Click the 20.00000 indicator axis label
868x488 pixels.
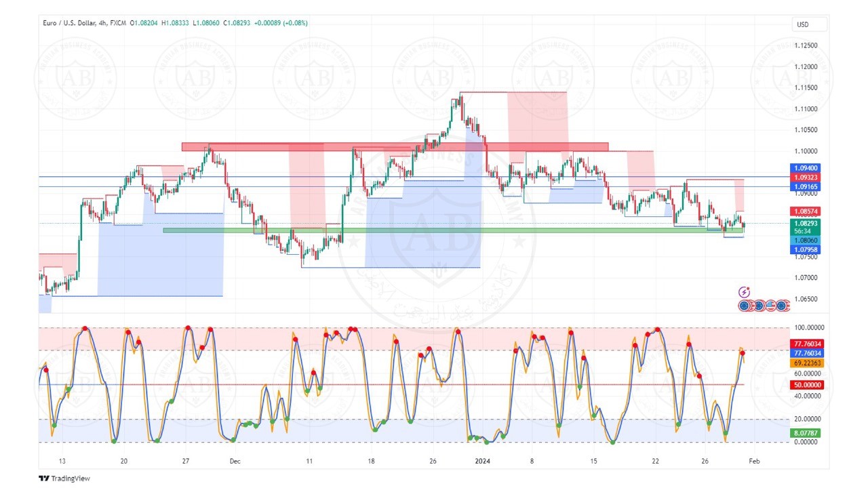(x=806, y=419)
